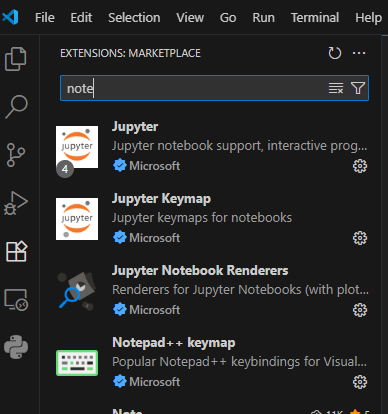Open the Help menu
The height and width of the screenshot is (414, 388).
(368, 17)
